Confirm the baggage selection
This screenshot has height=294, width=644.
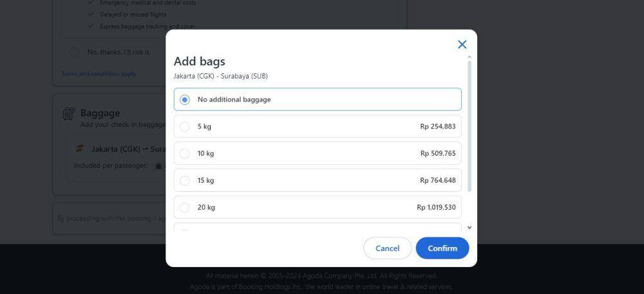pyautogui.click(x=442, y=248)
